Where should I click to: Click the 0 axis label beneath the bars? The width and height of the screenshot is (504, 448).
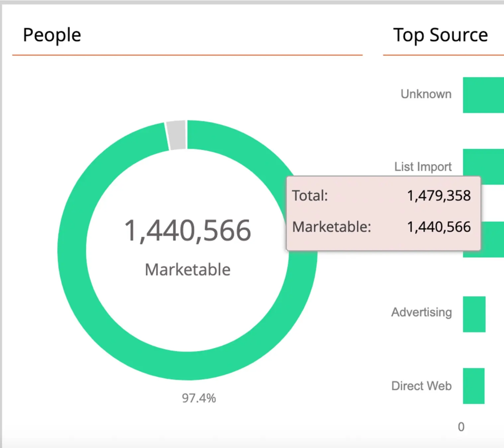point(461,427)
